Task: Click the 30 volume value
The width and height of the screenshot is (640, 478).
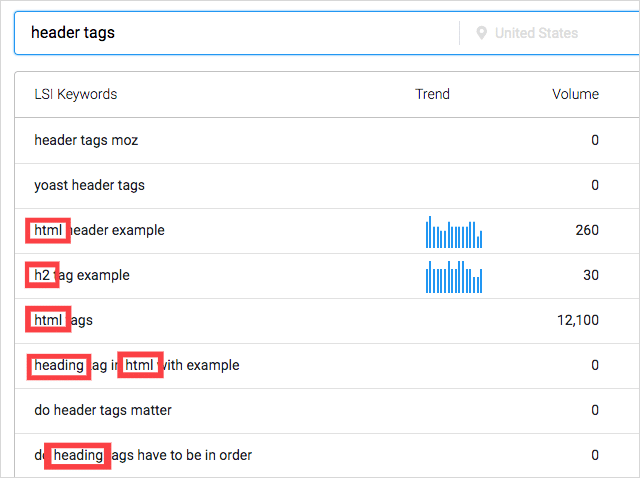Action: (590, 275)
